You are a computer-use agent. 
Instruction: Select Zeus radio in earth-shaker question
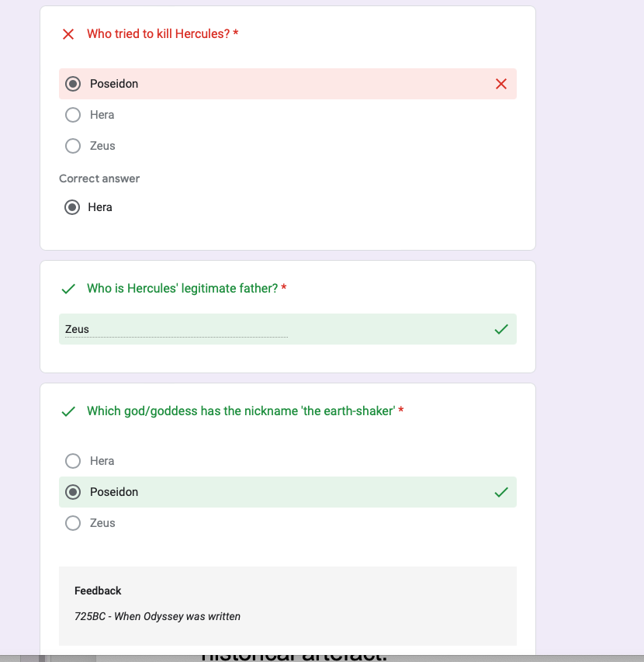[73, 523]
